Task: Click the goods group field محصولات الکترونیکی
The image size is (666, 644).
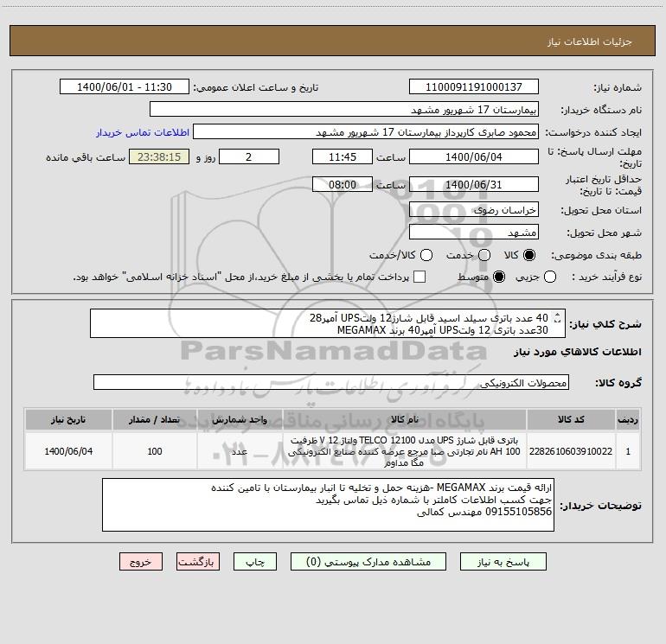Action: (x=331, y=382)
